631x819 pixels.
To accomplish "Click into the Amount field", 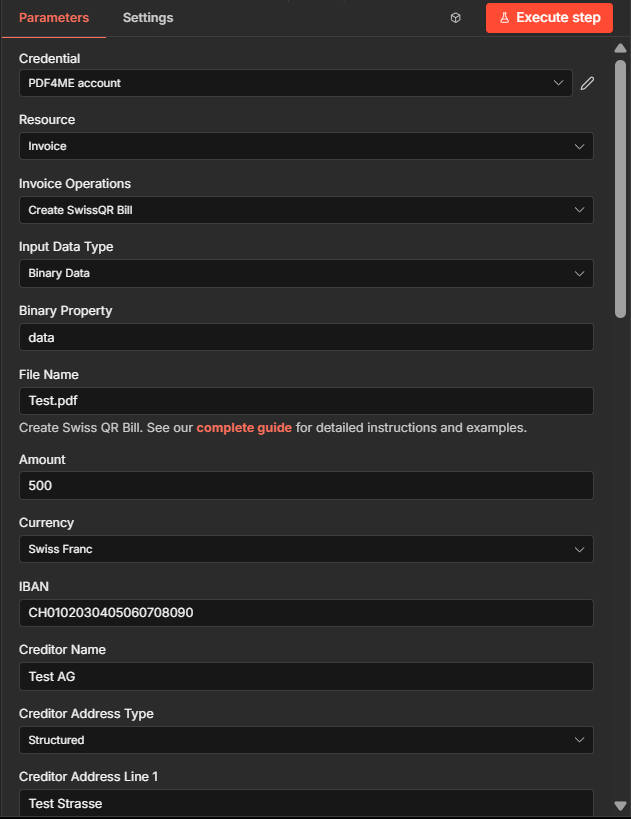I will [306, 486].
